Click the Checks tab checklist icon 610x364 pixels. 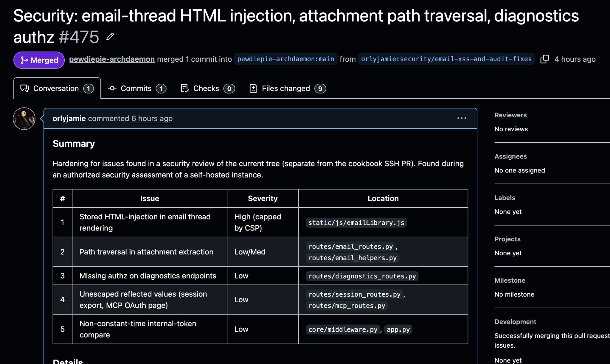185,88
